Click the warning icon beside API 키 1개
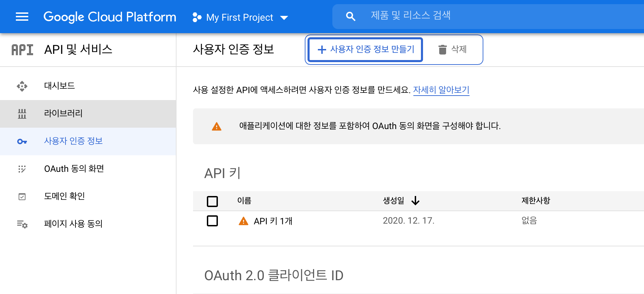644x294 pixels. 243,221
